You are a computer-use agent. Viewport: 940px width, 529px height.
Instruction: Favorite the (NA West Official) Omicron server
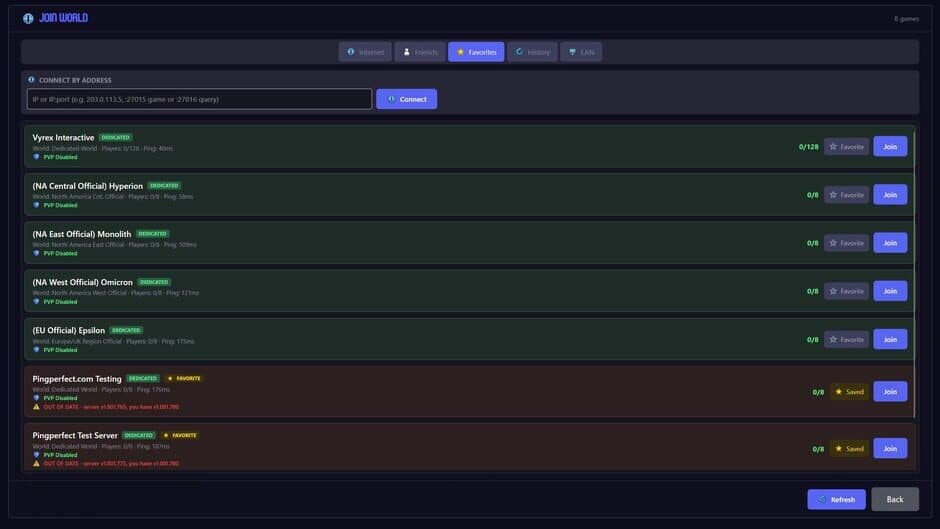[x=846, y=291]
